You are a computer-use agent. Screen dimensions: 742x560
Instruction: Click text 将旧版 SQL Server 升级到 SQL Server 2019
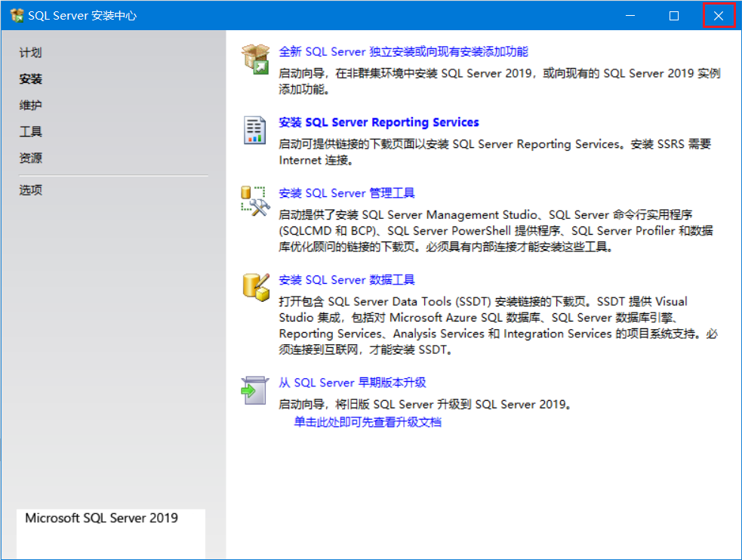424,405
